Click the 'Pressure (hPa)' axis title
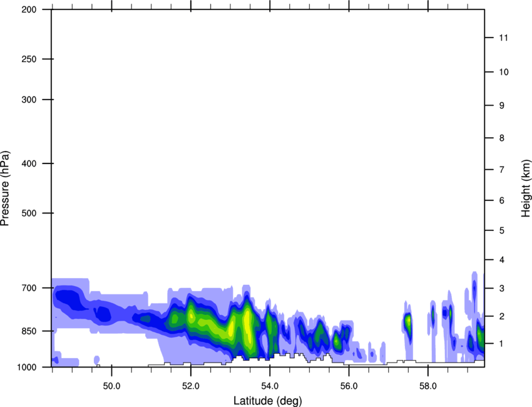532x407 pixels. (5, 188)
